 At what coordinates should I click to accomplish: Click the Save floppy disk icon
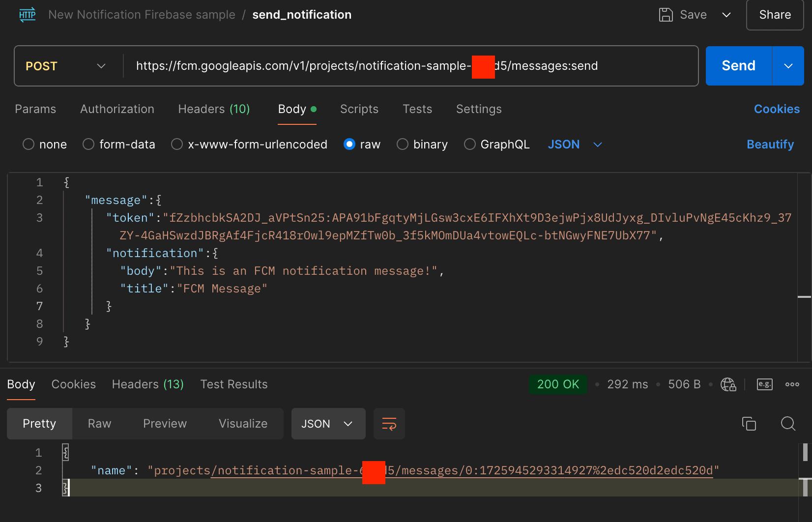click(666, 15)
